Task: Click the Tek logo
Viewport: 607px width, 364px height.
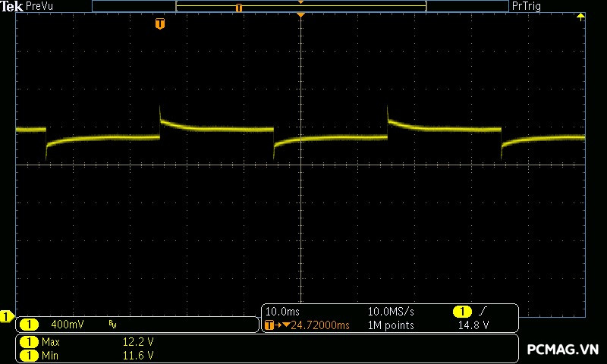Action: pyautogui.click(x=12, y=6)
